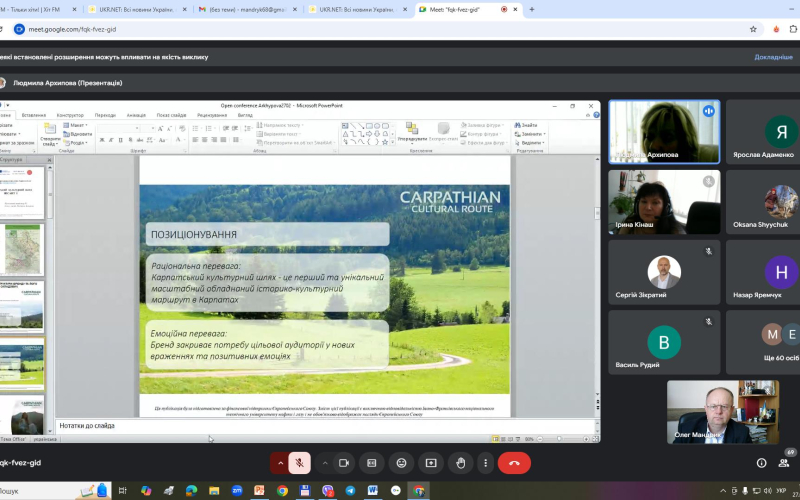Expand Заливка фігури fill dropdown
800x500 pixels.
482,125
